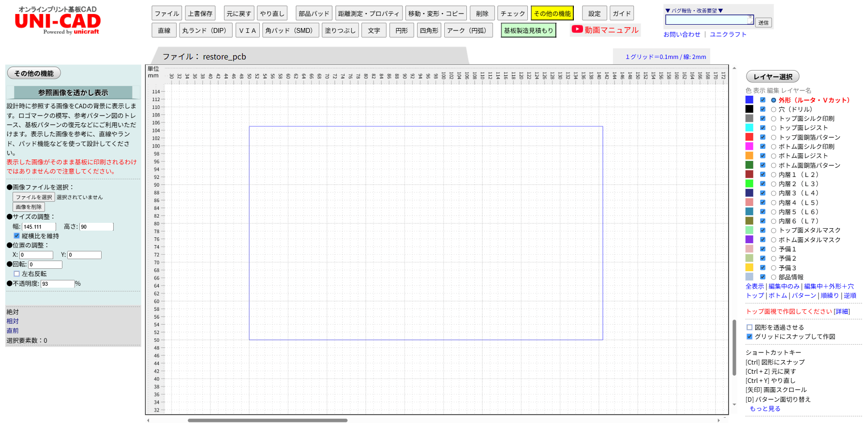
Task: Select the アーク (円弧) arc tool
Action: pos(467,30)
